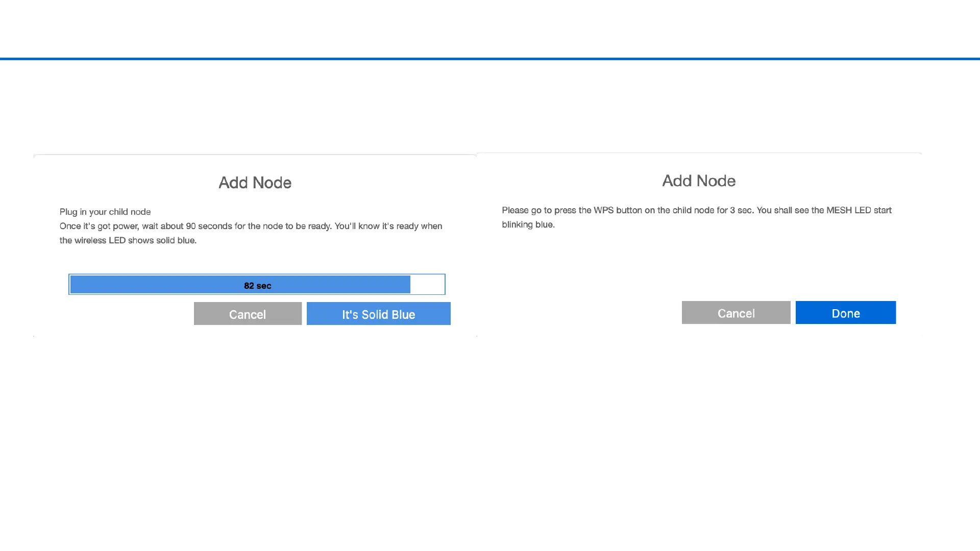Click the words 90 seconds in the instructions
This screenshot has width=980, height=551.
[209, 226]
